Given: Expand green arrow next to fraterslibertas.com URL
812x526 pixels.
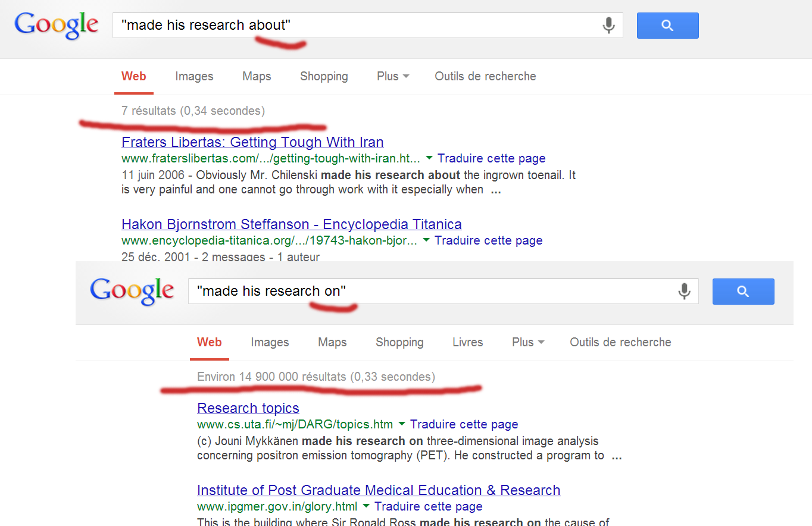Looking at the screenshot, I should (429, 159).
